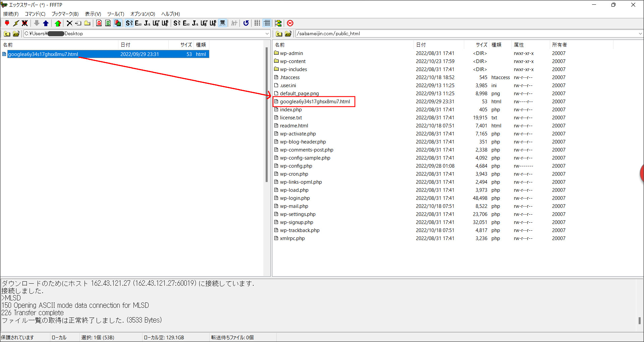Select wp-config.php in the remote list
This screenshot has width=644, height=342.
[x=296, y=166]
